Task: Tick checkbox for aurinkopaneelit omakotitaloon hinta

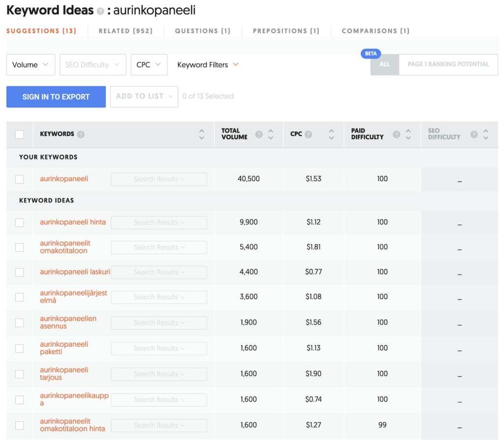Action: (20, 425)
